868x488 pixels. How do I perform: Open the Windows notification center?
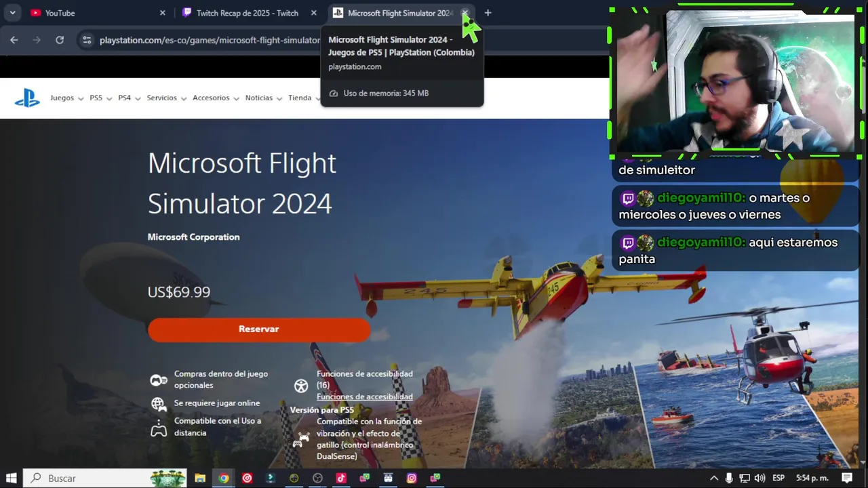coord(847,478)
